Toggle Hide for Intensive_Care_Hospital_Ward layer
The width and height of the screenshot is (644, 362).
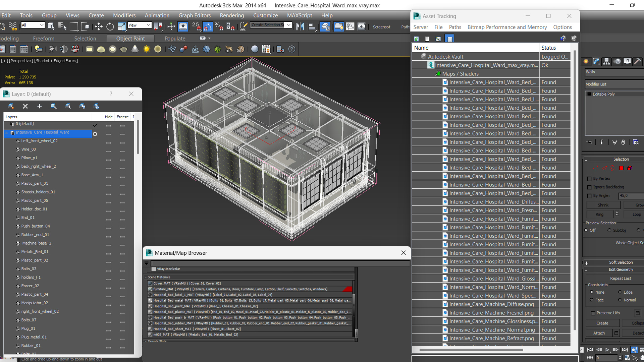tap(108, 134)
